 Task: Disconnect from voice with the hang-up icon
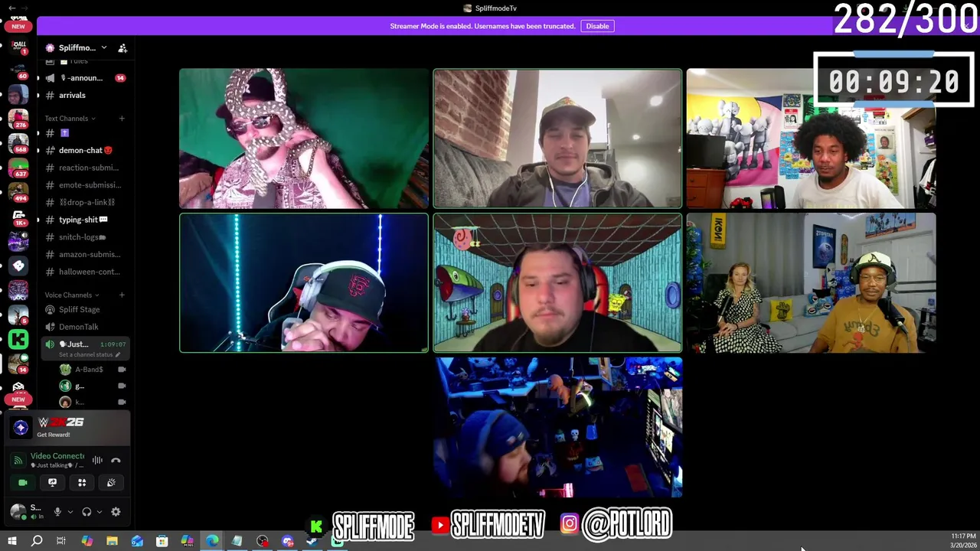point(116,460)
